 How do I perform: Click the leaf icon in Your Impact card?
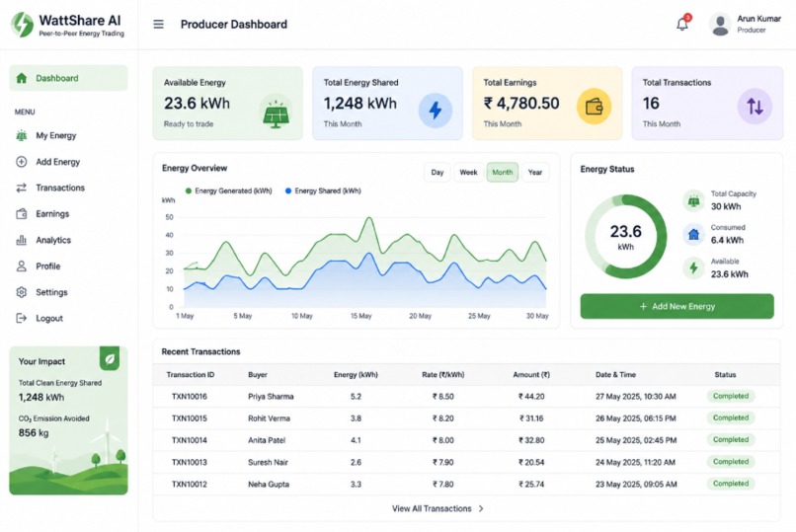110,359
